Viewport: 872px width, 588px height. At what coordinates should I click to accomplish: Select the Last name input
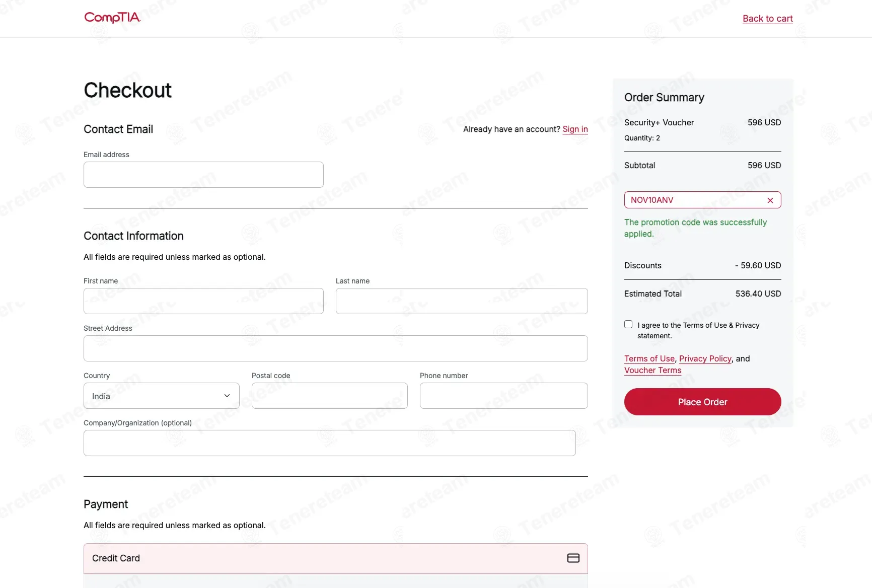coord(461,301)
